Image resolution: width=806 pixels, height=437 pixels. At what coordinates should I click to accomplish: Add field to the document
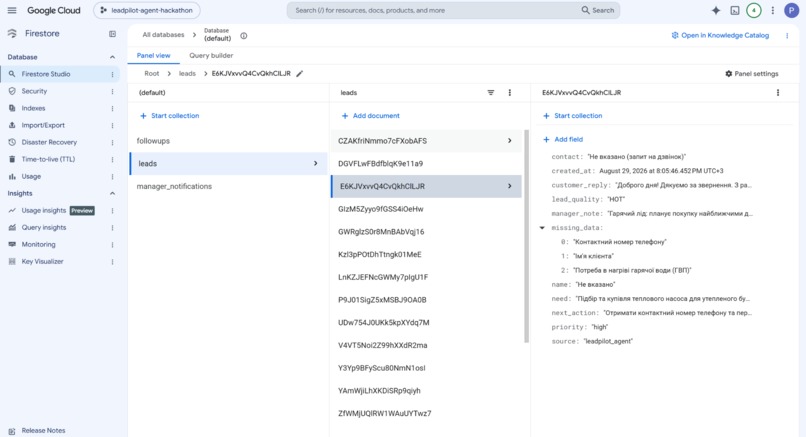(x=563, y=139)
